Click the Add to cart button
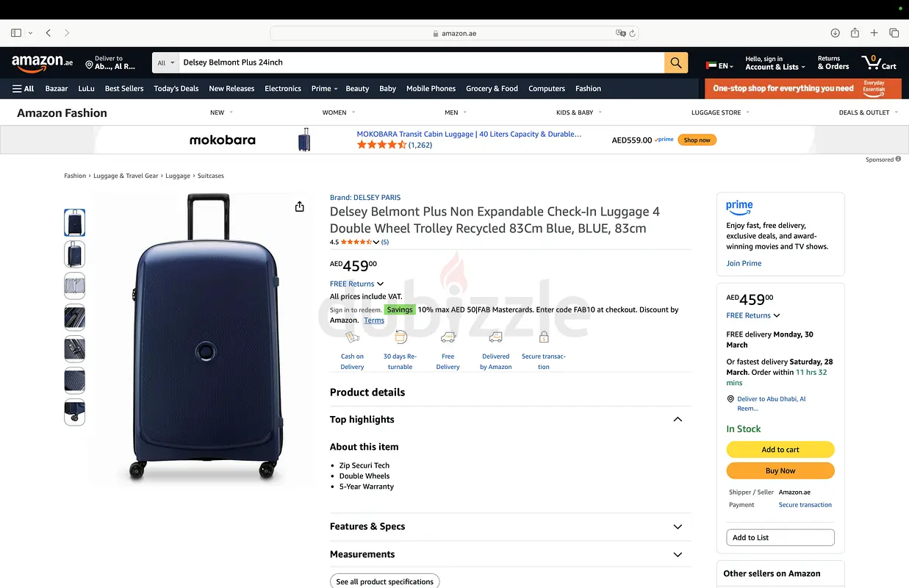This screenshot has width=909, height=588. pos(780,450)
